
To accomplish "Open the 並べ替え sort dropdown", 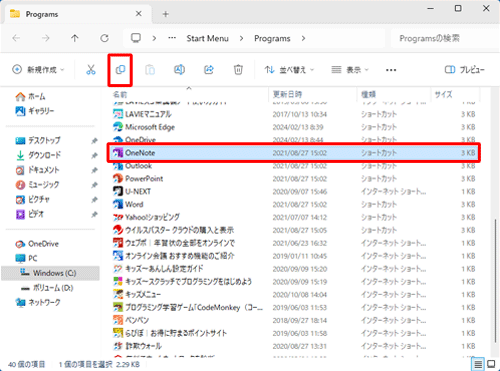I will 289,70.
